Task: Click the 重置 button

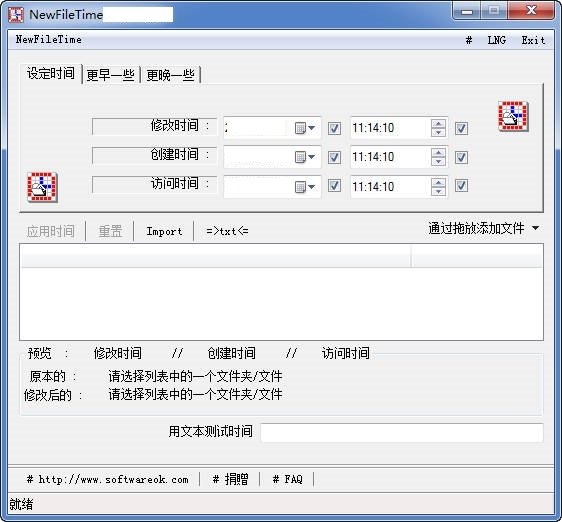Action: [x=110, y=231]
